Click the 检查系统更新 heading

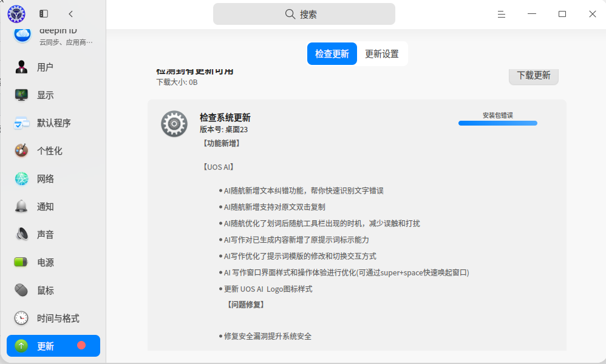[225, 117]
